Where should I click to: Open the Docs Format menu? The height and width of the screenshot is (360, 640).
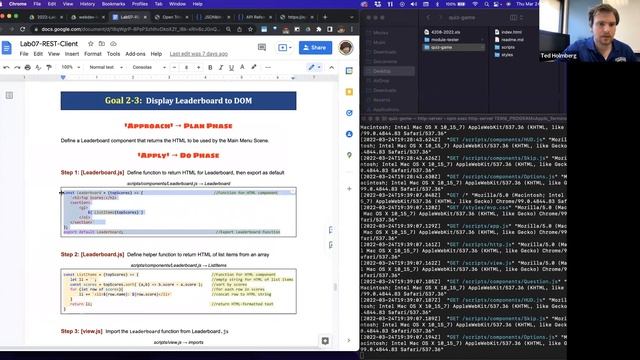tap(93, 54)
